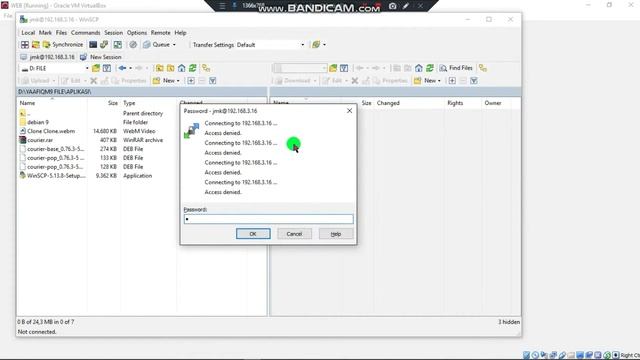Click local panel selection filter icon

pyautogui.click(x=213, y=81)
